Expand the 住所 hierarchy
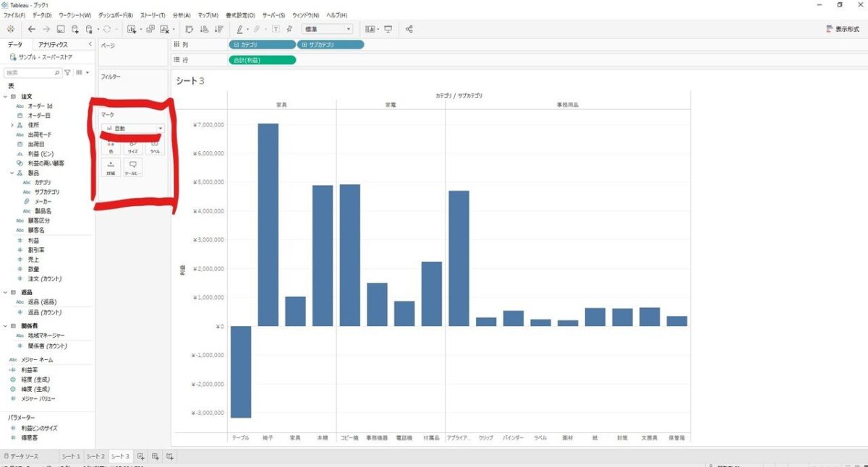This screenshot has width=868, height=467. pyautogui.click(x=12, y=125)
